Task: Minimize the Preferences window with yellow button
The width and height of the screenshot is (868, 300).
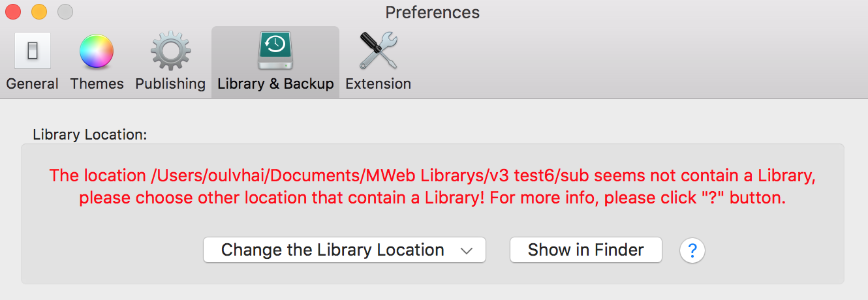Action: click(x=39, y=11)
